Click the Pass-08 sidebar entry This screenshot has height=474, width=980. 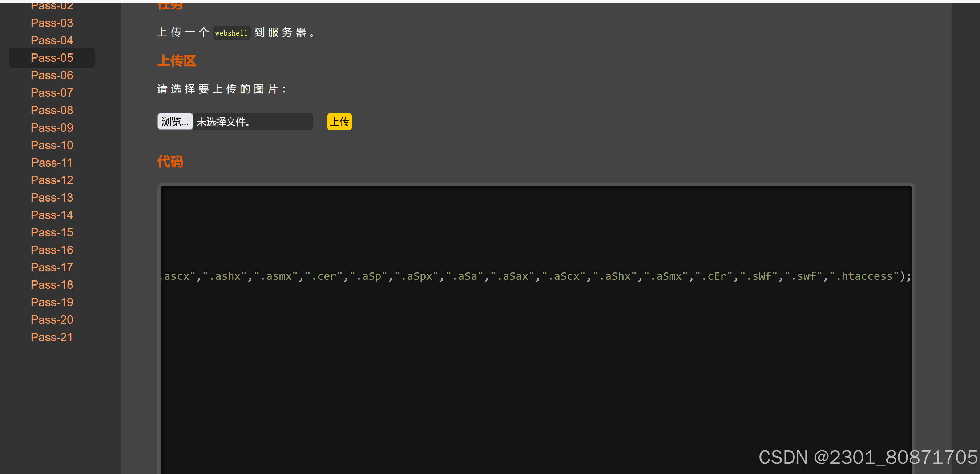coord(52,111)
